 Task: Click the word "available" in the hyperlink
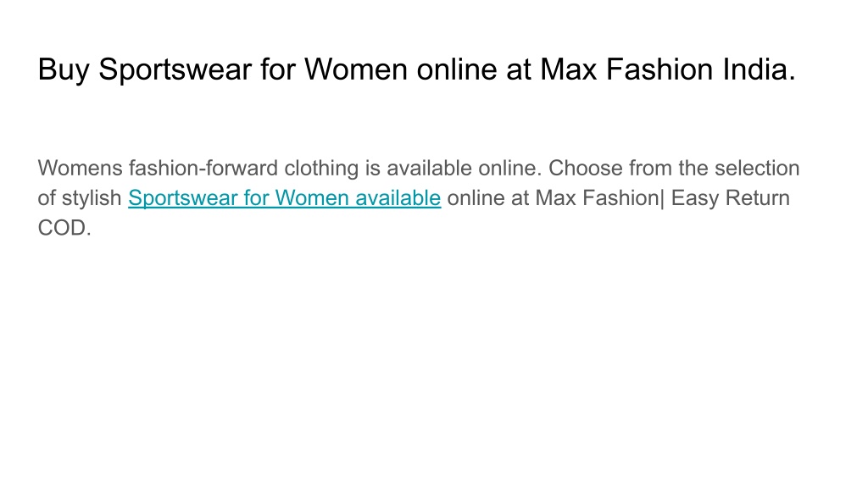[x=398, y=198]
